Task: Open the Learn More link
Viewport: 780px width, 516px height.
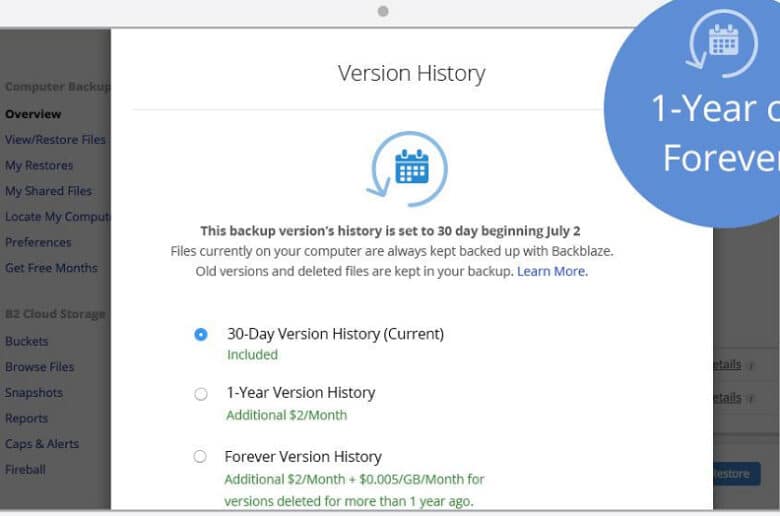Action: click(x=552, y=271)
